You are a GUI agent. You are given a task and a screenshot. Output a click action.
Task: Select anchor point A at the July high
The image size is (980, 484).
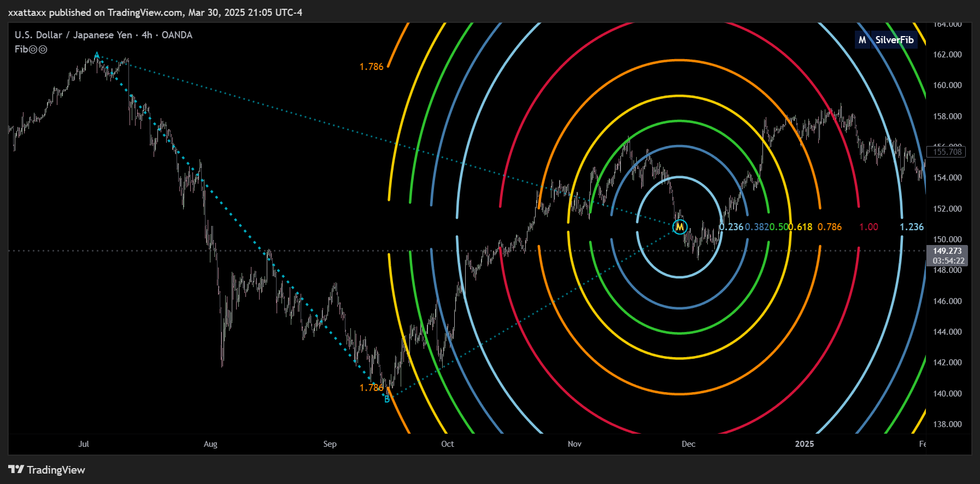pyautogui.click(x=97, y=55)
